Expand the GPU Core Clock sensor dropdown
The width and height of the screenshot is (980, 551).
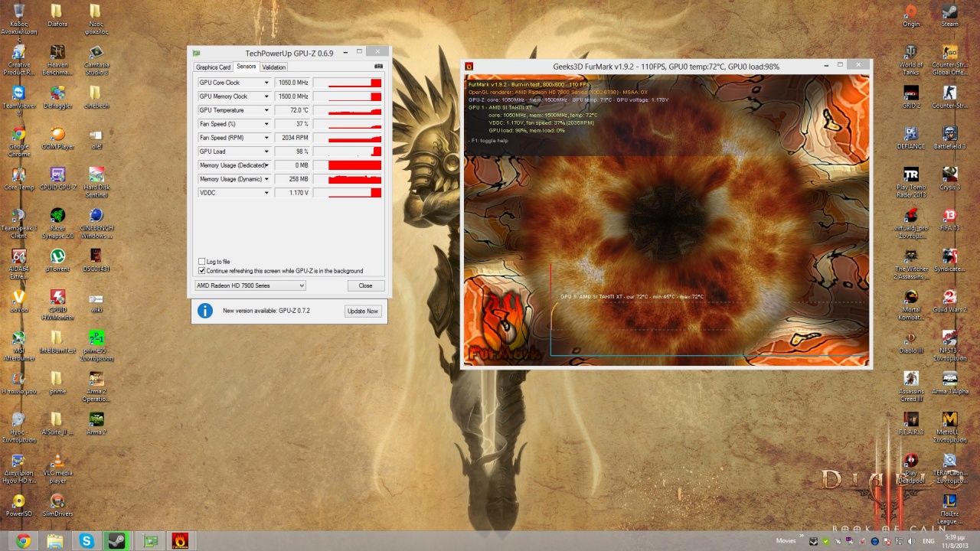click(266, 83)
